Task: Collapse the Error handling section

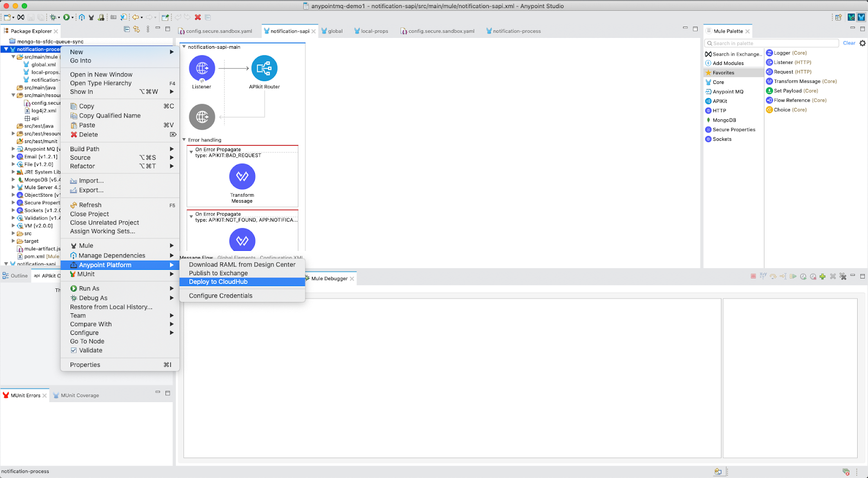Action: (x=184, y=140)
